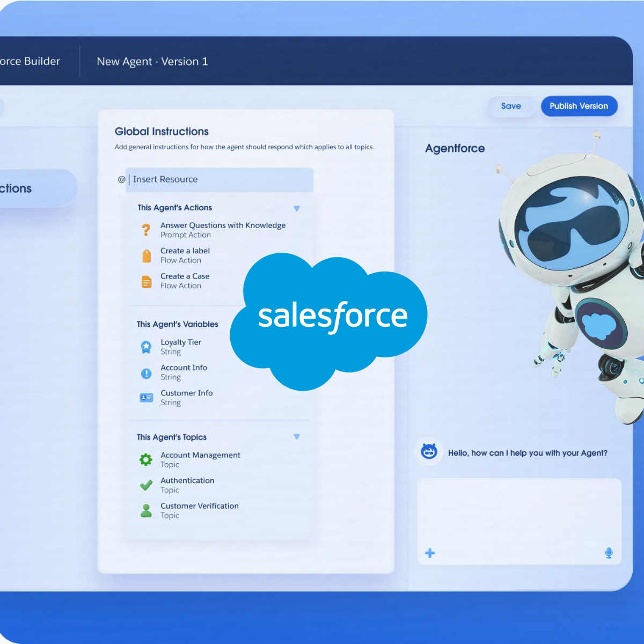Click the Agentforce panel heading
The image size is (644, 644).
pyautogui.click(x=455, y=149)
